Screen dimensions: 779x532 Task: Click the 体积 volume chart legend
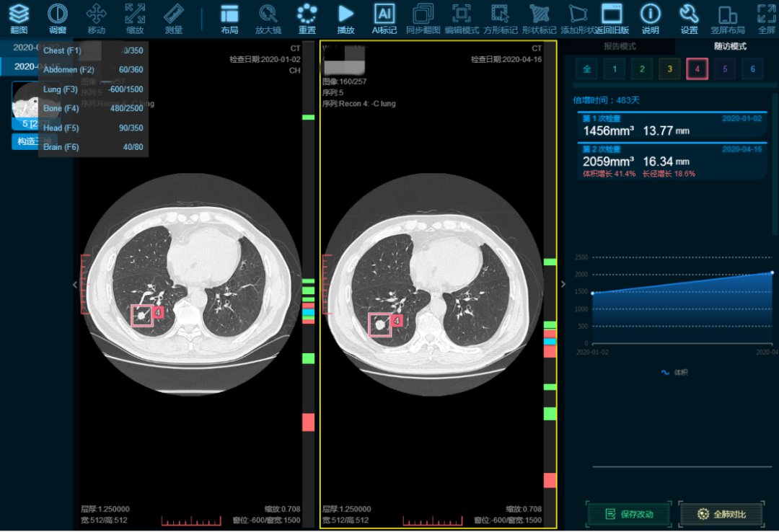click(x=674, y=373)
